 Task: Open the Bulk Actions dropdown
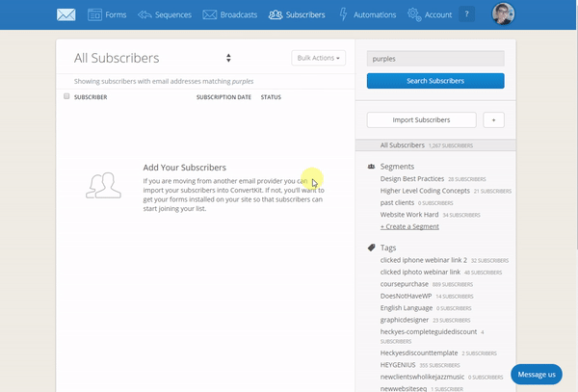coord(319,58)
